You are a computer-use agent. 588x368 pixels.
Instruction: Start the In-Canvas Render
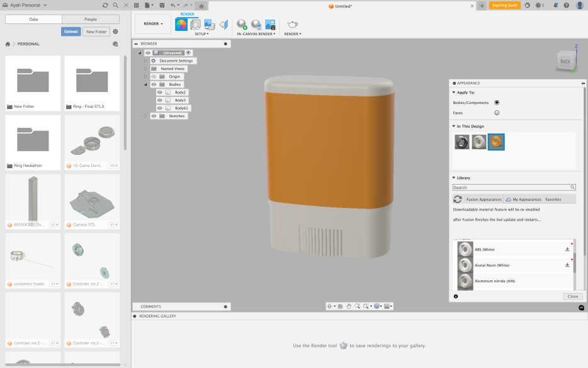(x=242, y=25)
